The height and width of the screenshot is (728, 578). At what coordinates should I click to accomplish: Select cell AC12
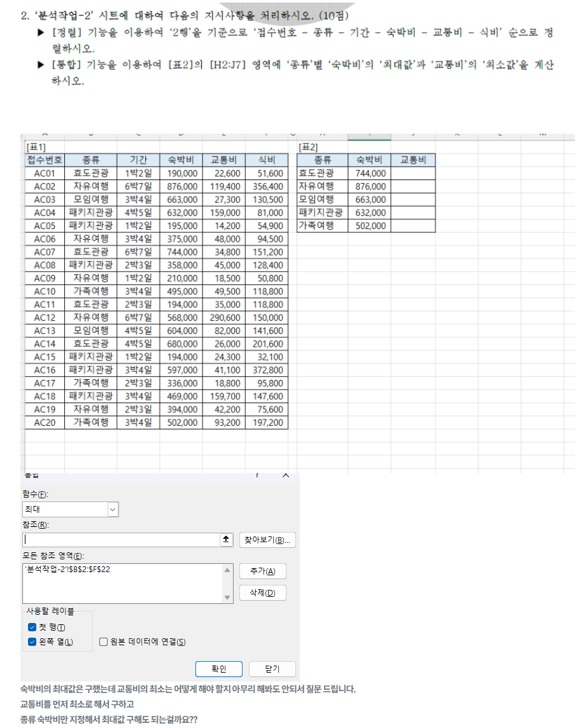point(45,318)
